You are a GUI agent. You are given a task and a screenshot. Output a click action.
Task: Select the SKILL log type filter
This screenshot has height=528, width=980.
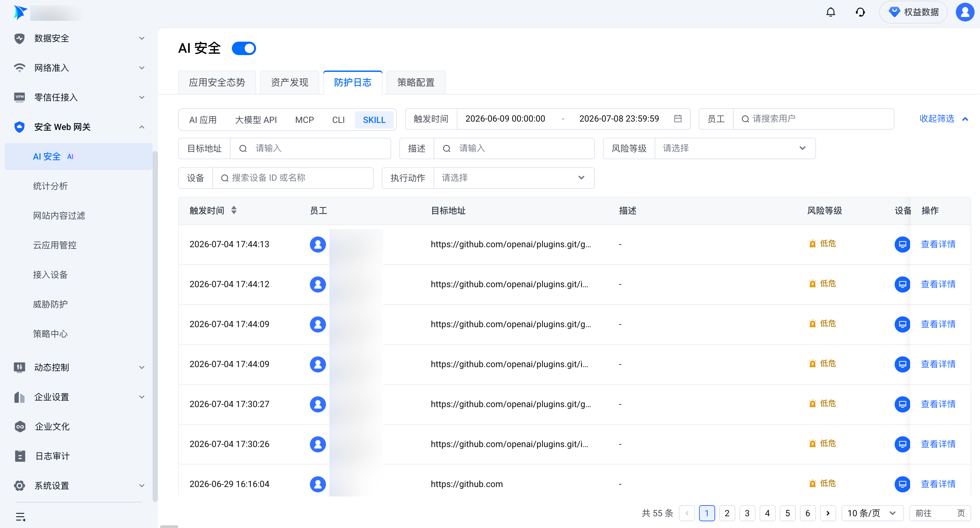coord(374,120)
